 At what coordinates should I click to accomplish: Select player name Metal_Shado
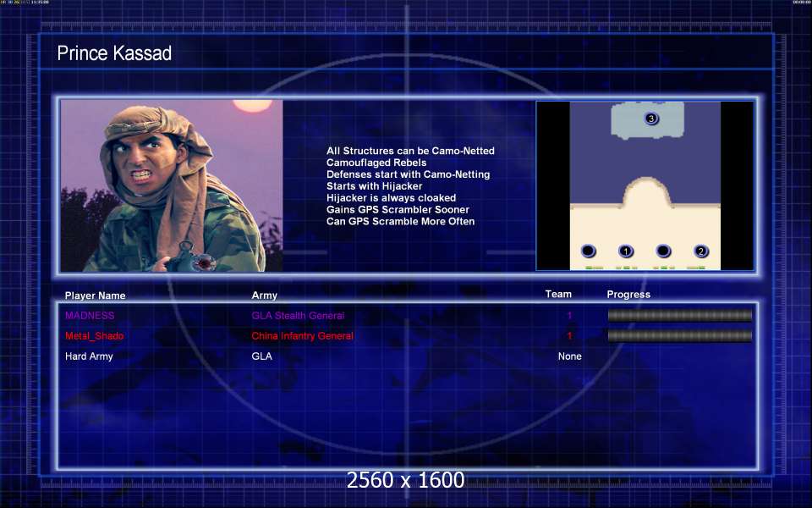[94, 336]
